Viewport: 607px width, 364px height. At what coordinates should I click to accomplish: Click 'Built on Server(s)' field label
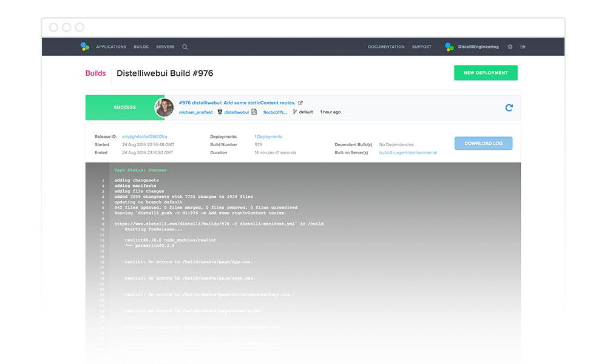coord(351,153)
